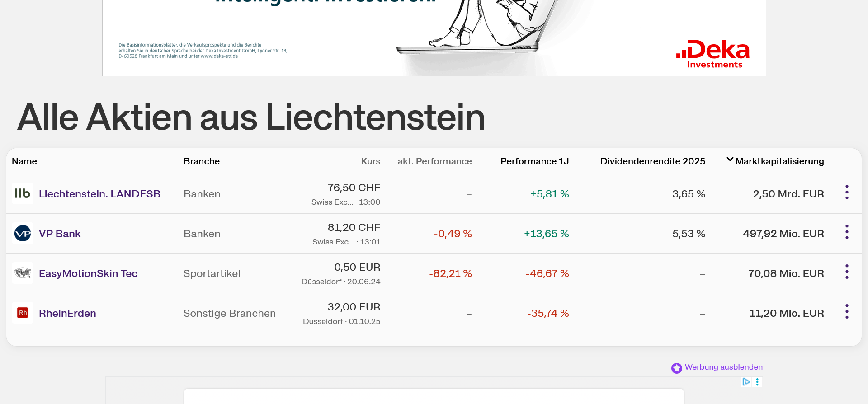Click the AdChoices triangle icon
The height and width of the screenshot is (404, 868).
click(x=746, y=382)
